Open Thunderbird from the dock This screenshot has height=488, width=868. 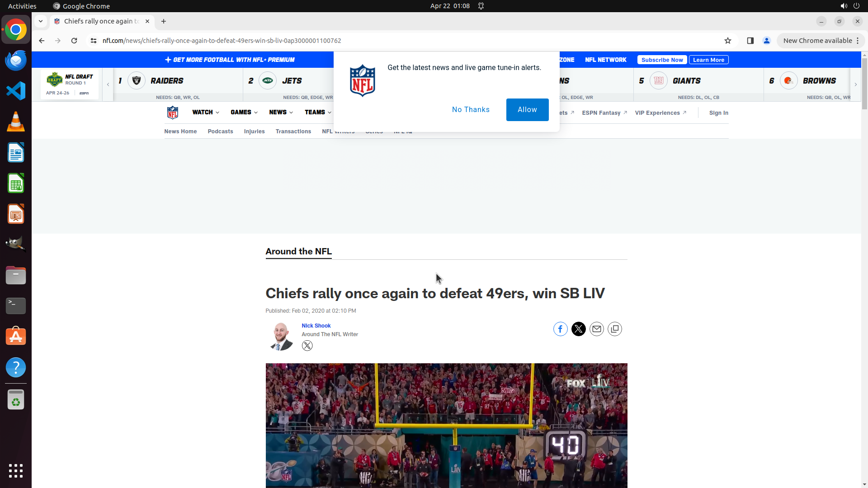tap(16, 61)
